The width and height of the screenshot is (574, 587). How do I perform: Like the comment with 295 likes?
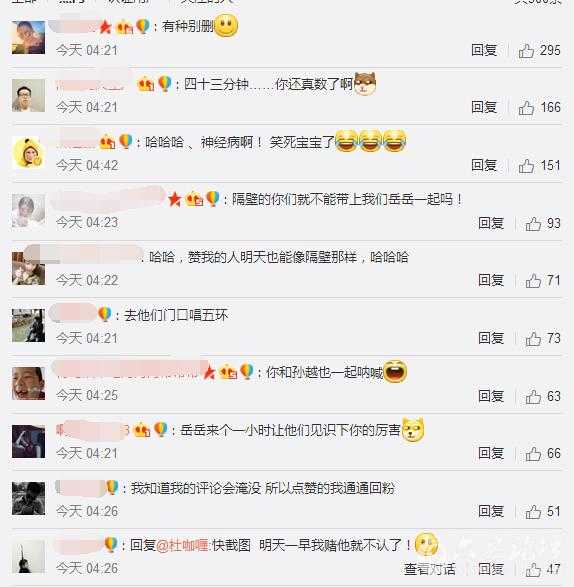[526, 51]
